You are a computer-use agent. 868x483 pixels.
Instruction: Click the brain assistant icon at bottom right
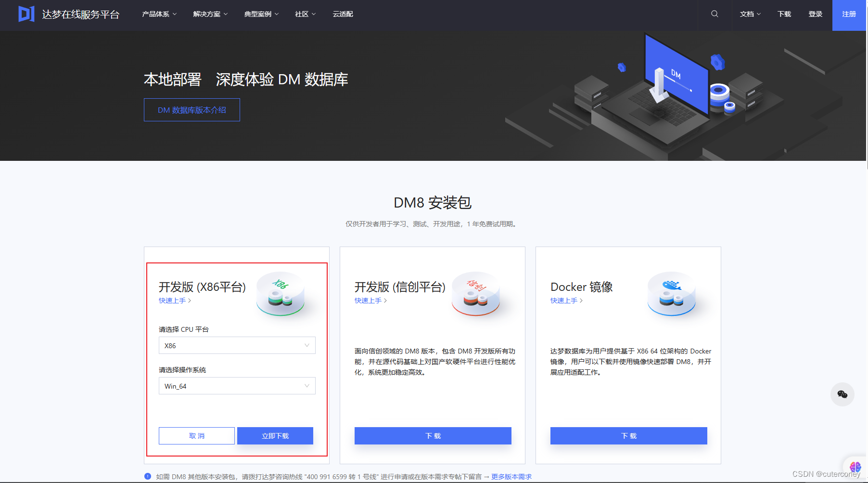(855, 467)
